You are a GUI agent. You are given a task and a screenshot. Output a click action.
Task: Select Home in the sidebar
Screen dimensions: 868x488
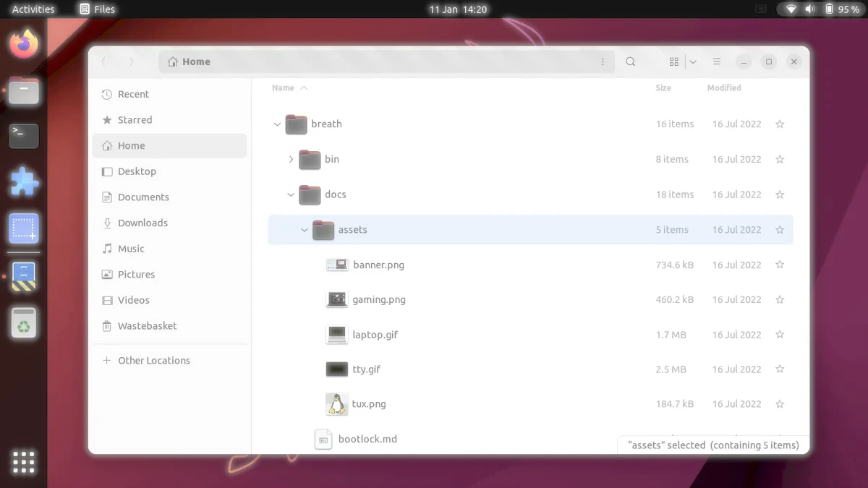[170, 145]
